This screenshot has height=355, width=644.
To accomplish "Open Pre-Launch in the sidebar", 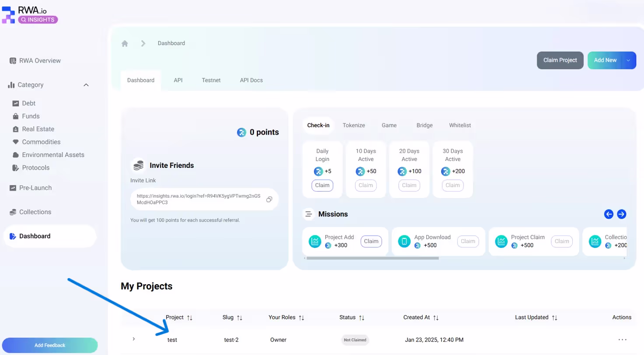I will coord(35,188).
